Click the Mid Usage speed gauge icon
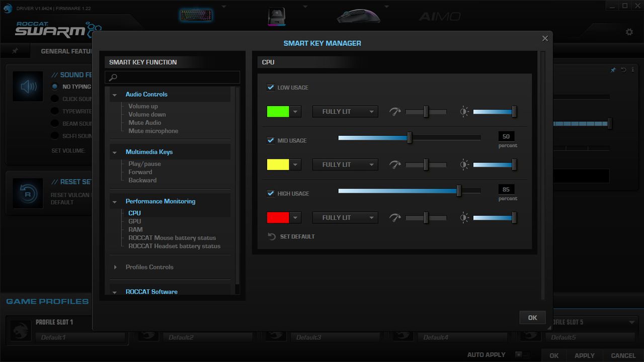This screenshot has height=362, width=644. click(395, 164)
